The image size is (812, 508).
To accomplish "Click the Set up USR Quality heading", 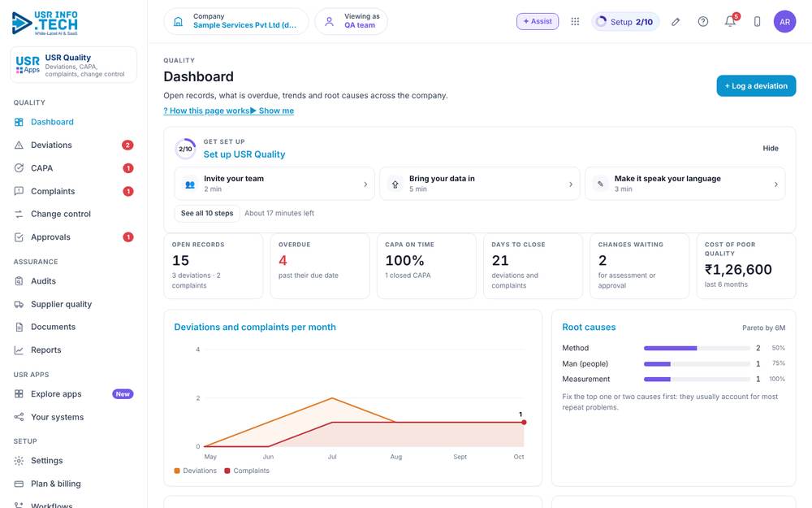I will click(x=244, y=154).
